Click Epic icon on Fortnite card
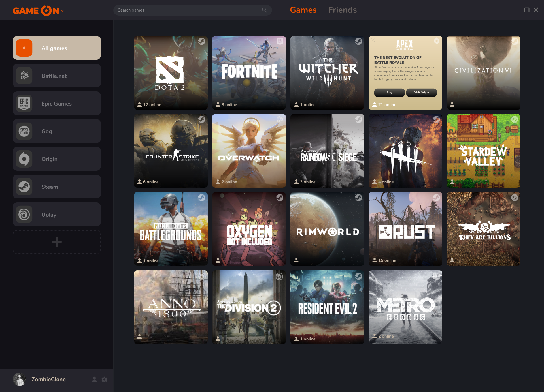 click(280, 41)
